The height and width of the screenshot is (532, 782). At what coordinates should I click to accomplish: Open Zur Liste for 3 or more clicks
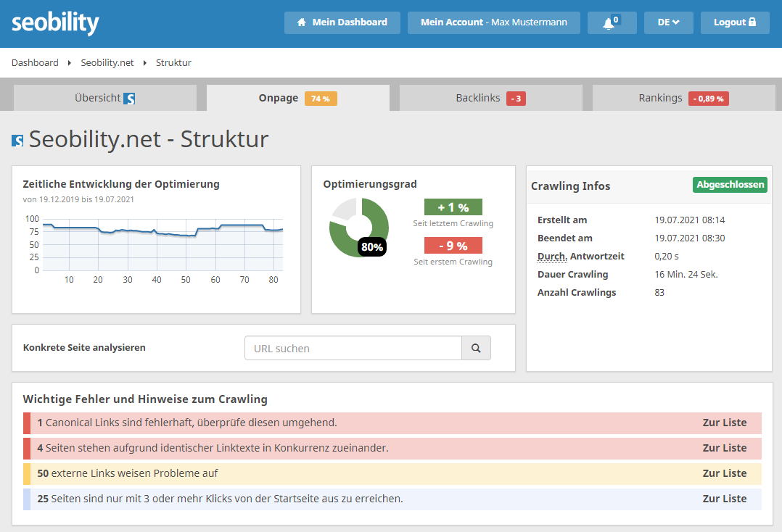click(725, 499)
